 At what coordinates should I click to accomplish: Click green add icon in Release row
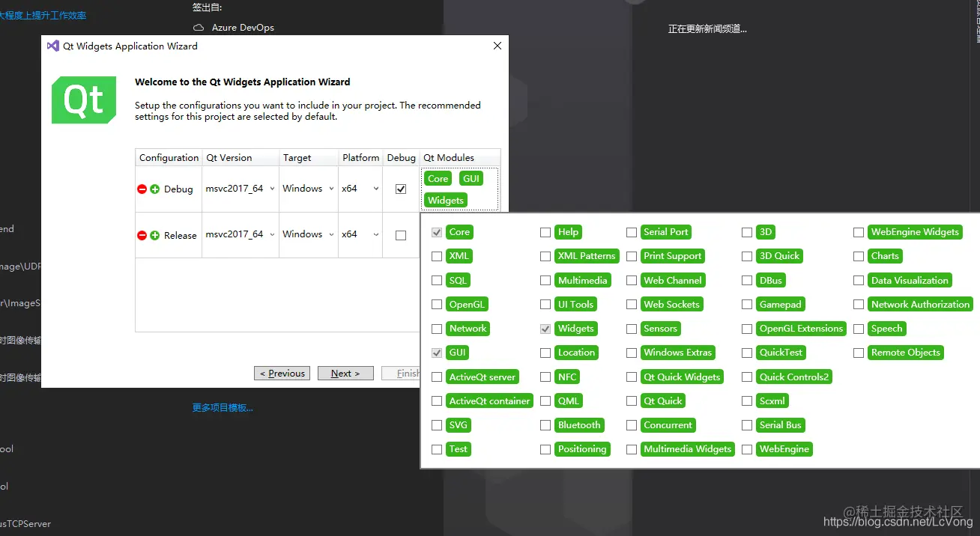[155, 235]
